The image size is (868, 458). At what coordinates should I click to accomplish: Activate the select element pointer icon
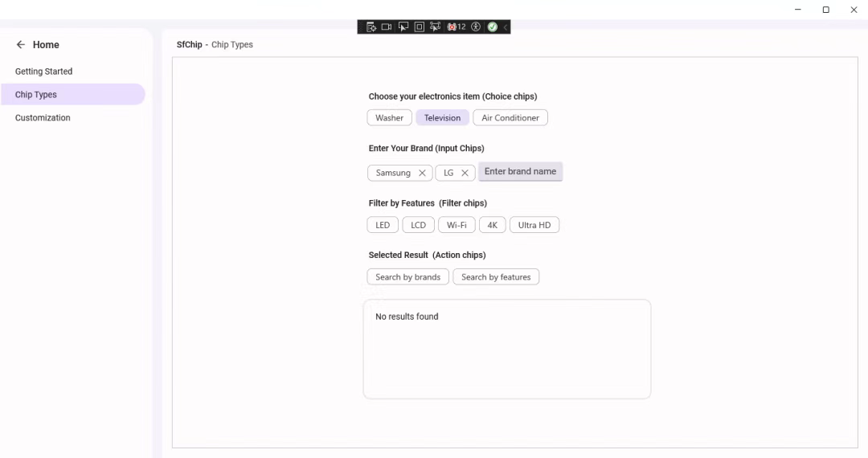403,27
